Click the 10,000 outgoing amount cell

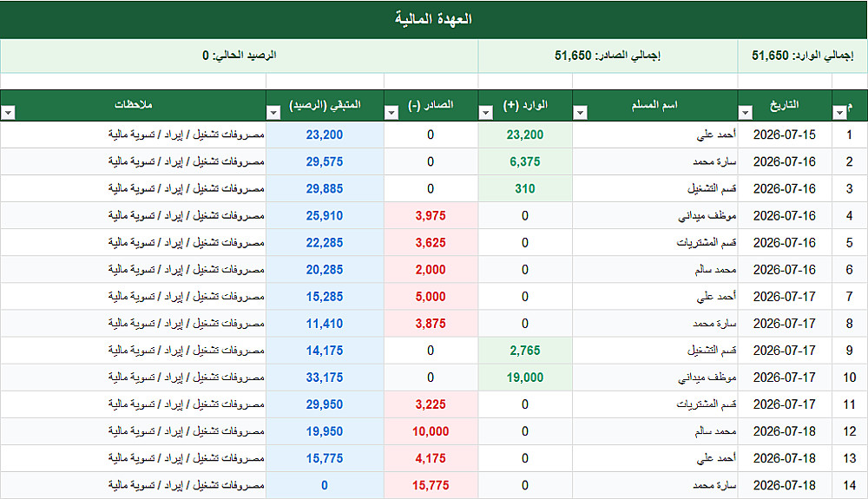pos(431,431)
